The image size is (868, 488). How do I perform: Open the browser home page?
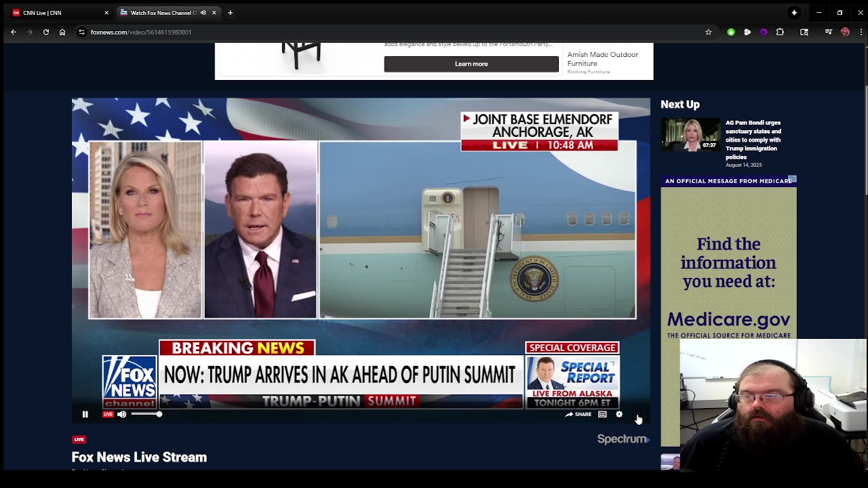click(x=62, y=32)
